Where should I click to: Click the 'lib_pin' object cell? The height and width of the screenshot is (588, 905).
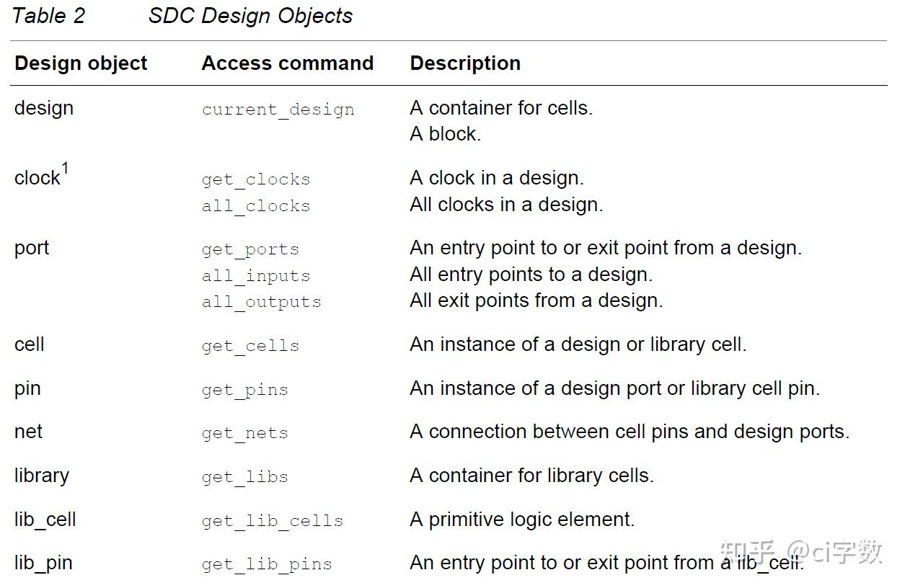(x=43, y=563)
